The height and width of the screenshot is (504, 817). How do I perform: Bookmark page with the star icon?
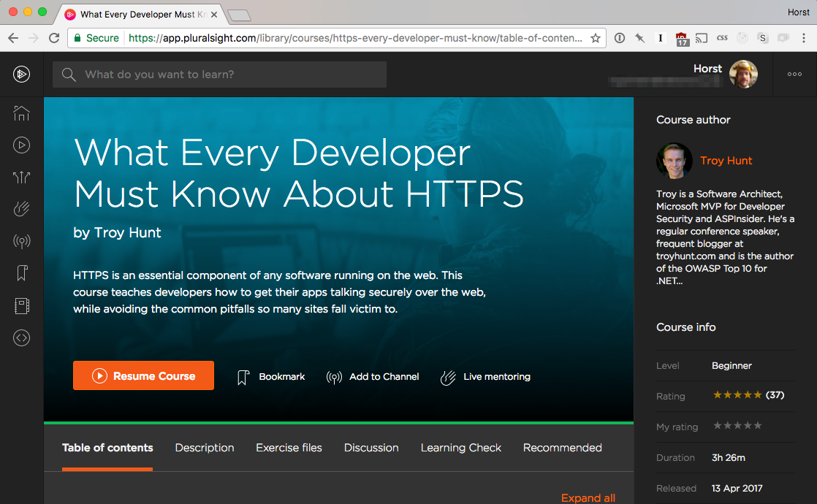(595, 38)
